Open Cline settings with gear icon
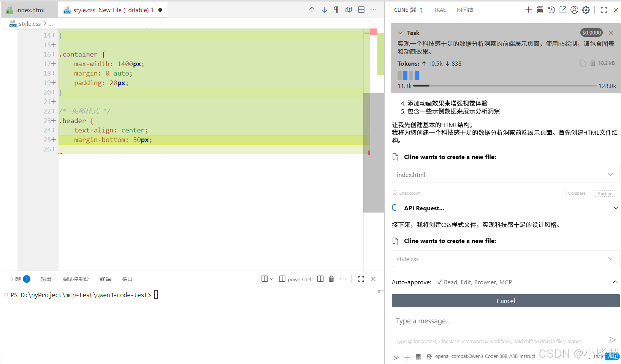 point(585,10)
